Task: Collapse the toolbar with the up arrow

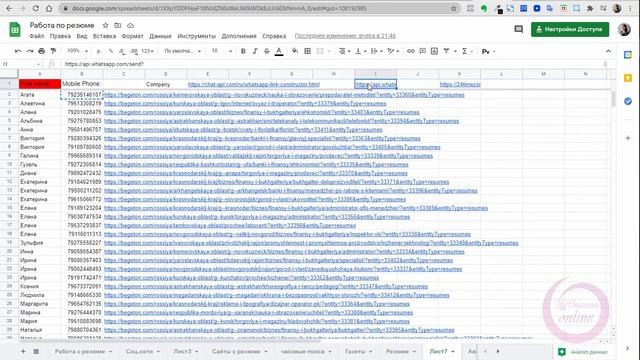Action: pyautogui.click(x=609, y=51)
